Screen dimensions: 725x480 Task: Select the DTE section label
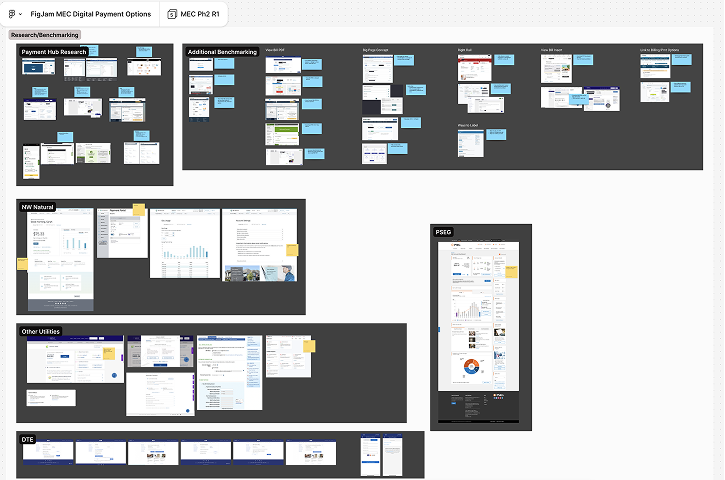point(28,439)
